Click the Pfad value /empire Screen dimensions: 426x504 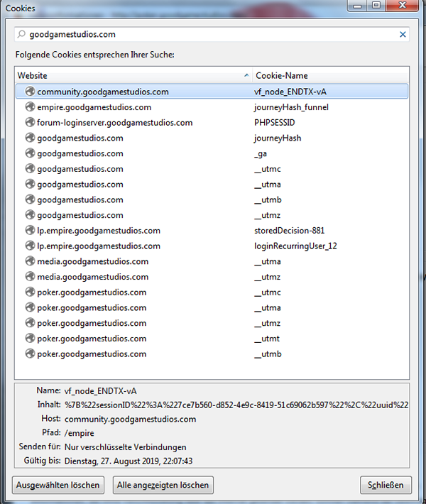pos(79,433)
